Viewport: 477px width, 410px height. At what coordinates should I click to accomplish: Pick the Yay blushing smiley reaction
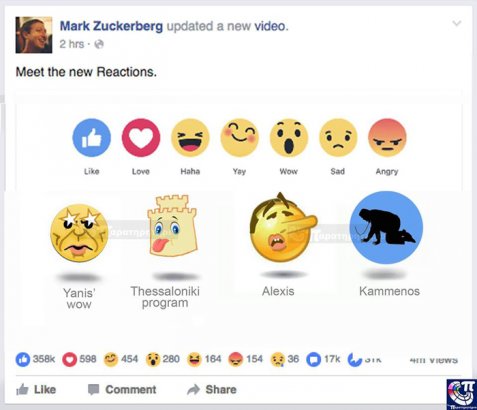[239, 138]
